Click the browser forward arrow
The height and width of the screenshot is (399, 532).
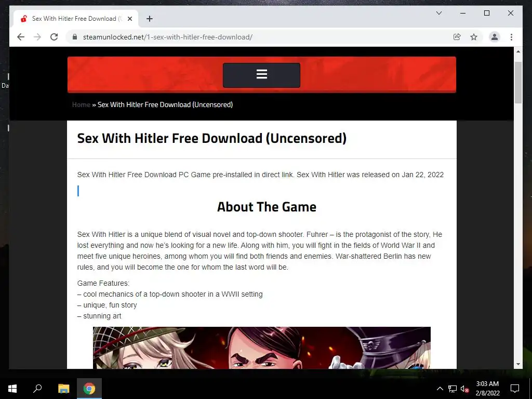click(37, 37)
